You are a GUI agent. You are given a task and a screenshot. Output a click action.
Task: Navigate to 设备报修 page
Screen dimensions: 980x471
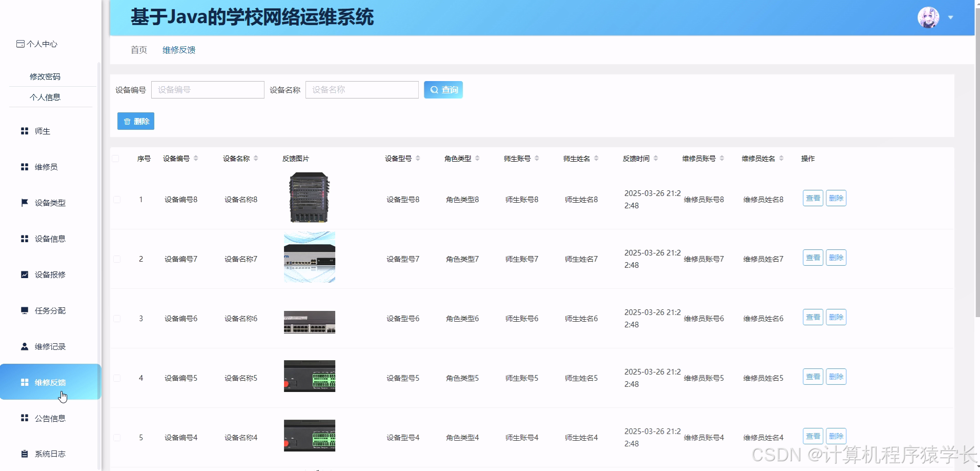[49, 274]
